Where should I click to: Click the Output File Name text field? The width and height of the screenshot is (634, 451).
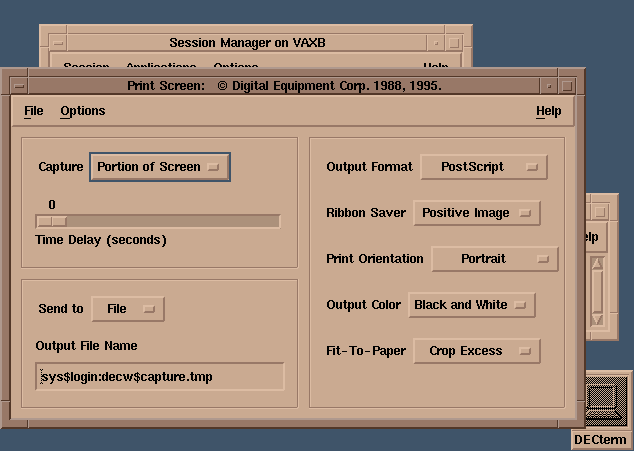[x=160, y=377]
